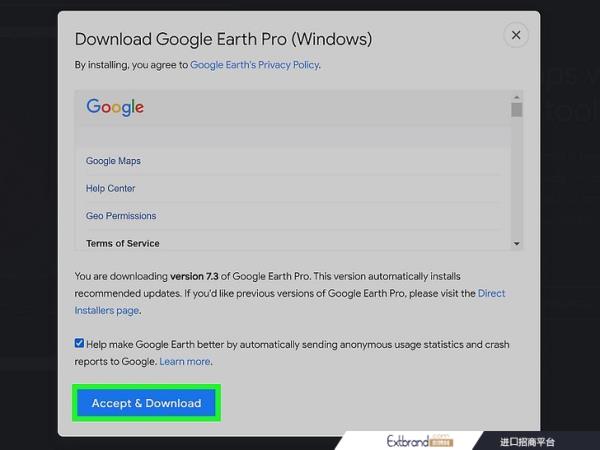Click the Terms of Service heading
Viewport: 600px width, 450px height.
123,243
